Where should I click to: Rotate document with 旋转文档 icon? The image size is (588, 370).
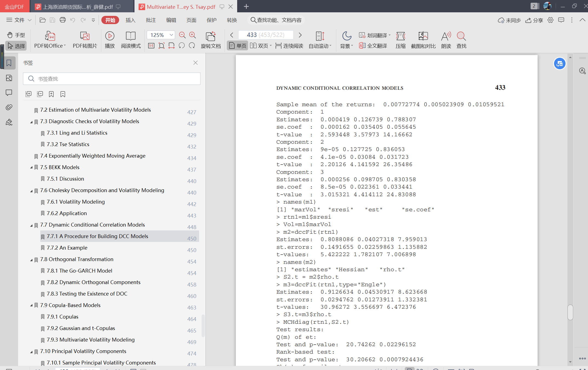pyautogui.click(x=211, y=36)
